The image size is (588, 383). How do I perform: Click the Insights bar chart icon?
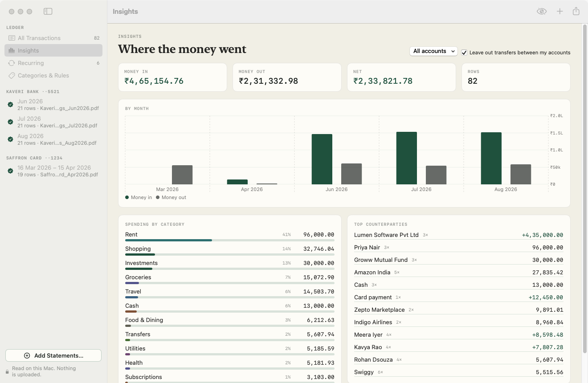[x=12, y=51]
